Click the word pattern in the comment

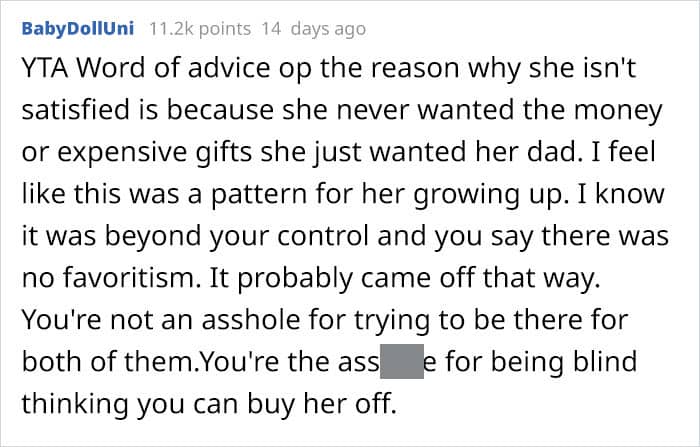click(x=258, y=195)
